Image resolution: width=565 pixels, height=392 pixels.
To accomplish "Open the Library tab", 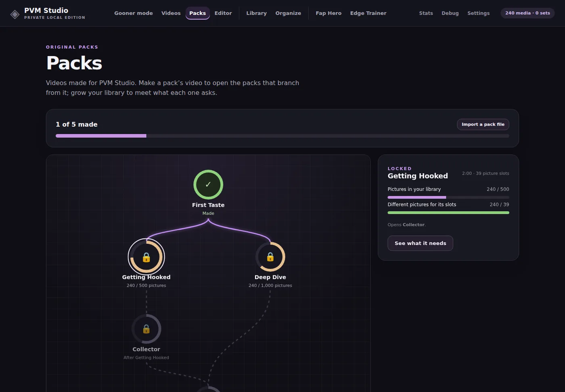I will [257, 13].
